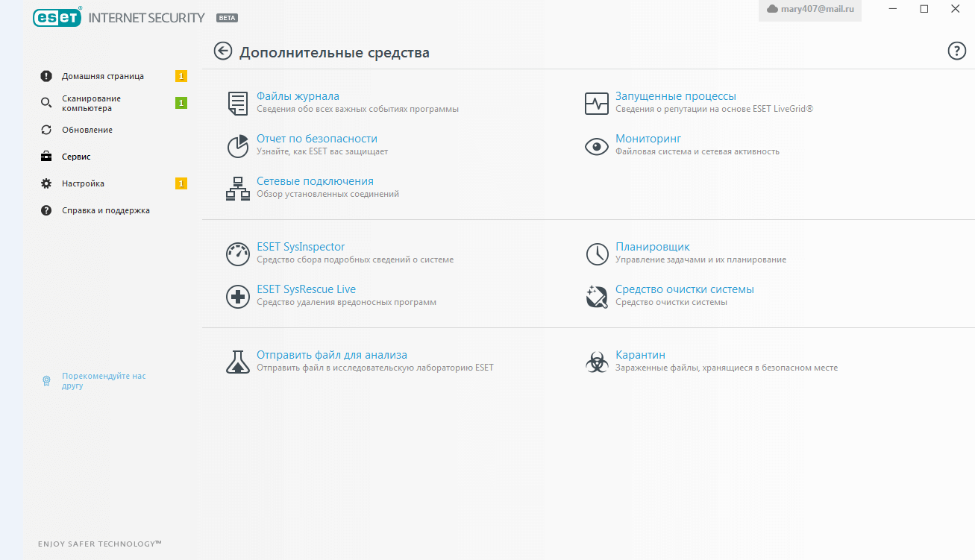Open Сетевые подключения link
The image size is (975, 560).
315,181
